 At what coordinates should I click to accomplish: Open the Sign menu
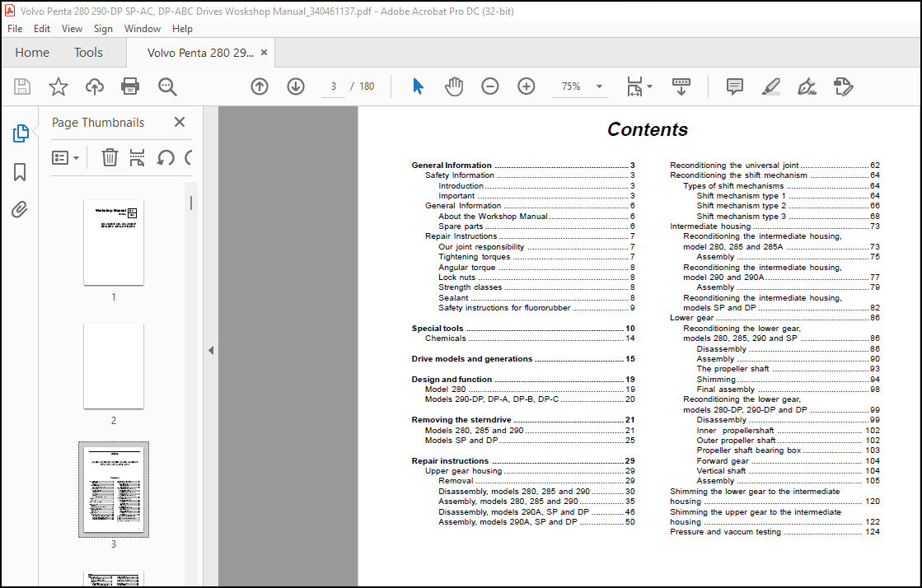[x=103, y=29]
